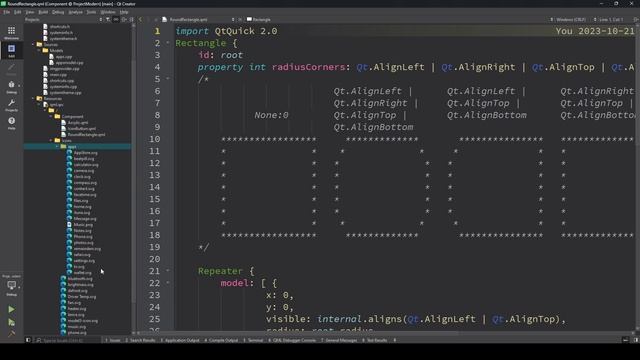The height and width of the screenshot is (360, 640).
Task: Click the locator search field
Action: tap(67, 340)
